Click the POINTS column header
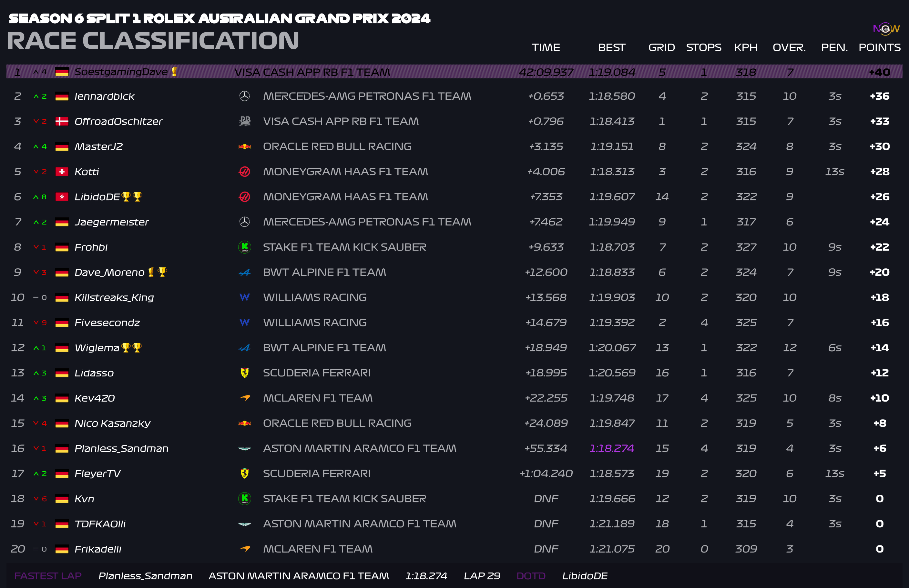 (x=880, y=47)
